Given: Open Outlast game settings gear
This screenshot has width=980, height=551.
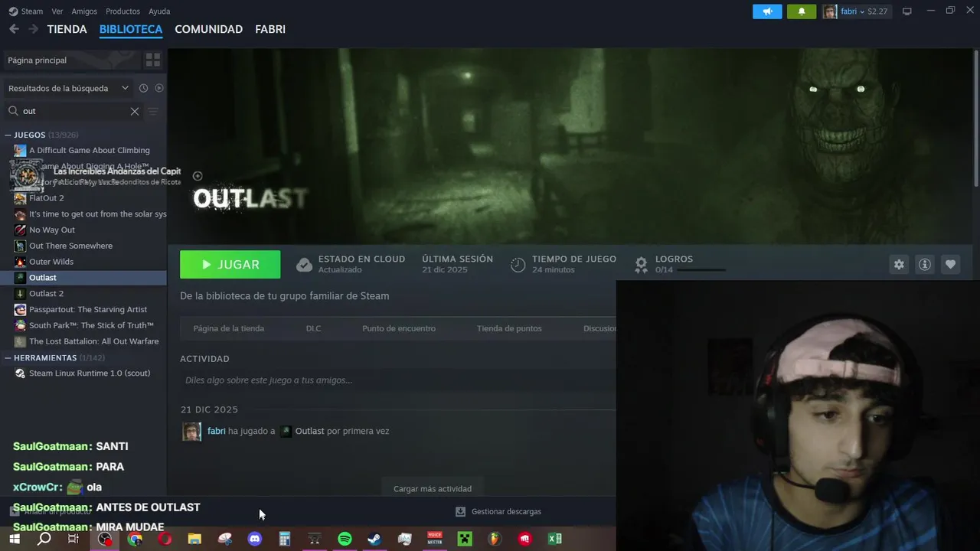Looking at the screenshot, I should pos(899,264).
